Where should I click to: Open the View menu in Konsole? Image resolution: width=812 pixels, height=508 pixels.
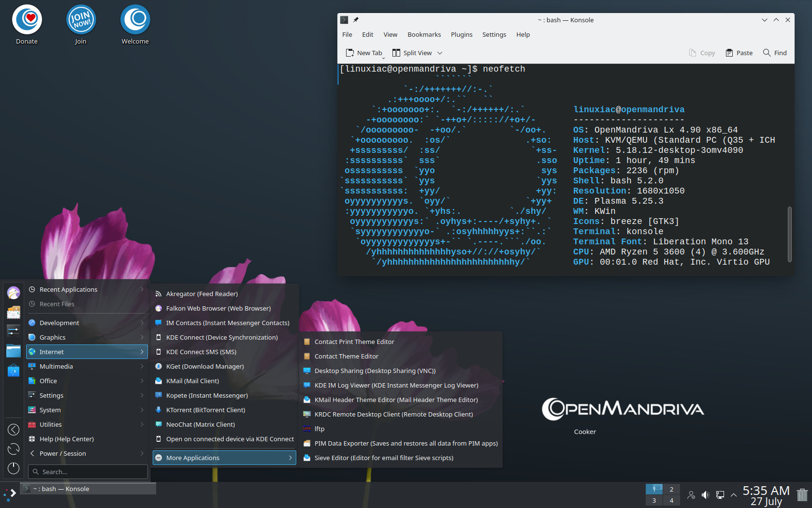pos(390,34)
